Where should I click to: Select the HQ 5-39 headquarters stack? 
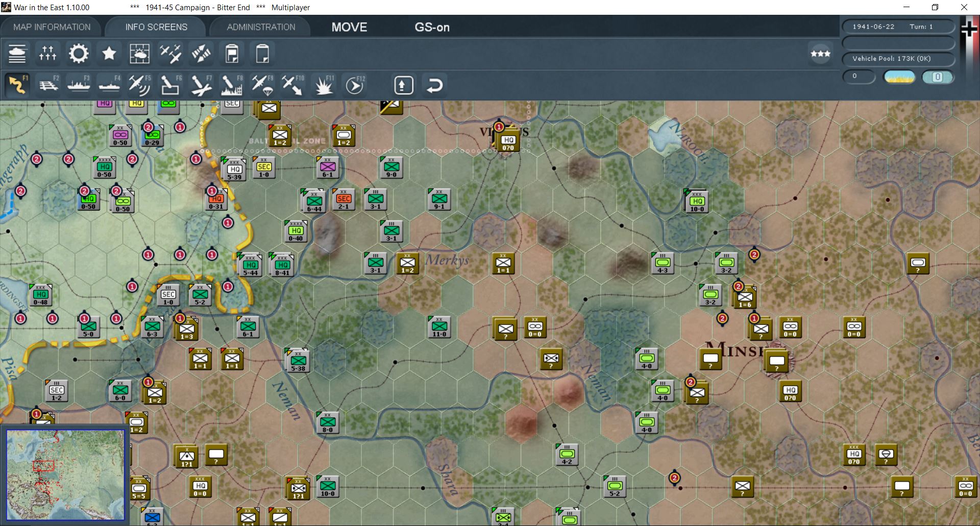tap(234, 169)
